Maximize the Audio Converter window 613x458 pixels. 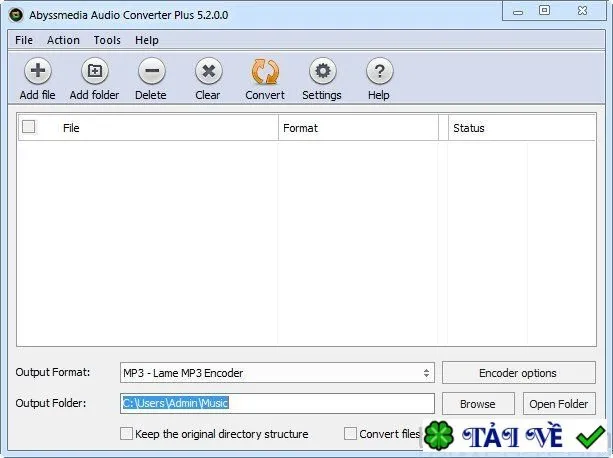544,11
